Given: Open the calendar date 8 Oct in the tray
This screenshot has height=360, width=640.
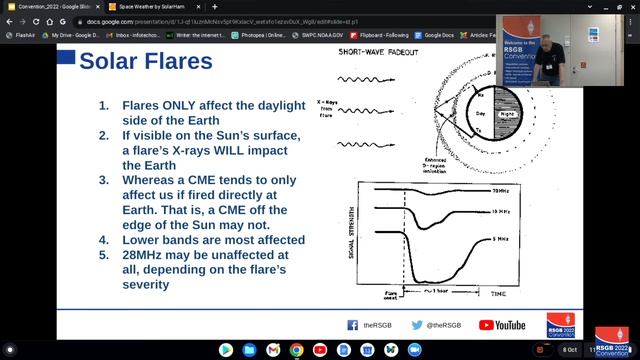Looking at the screenshot, I should click(570, 350).
